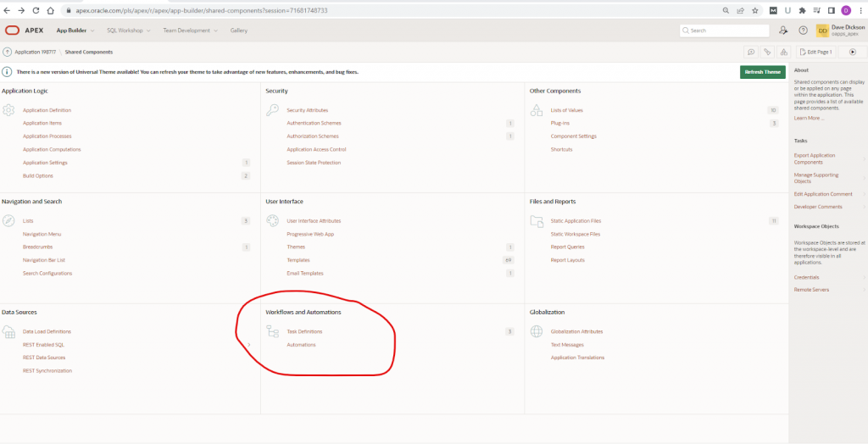Viewport: 868px width, 444px height.
Task: Click the Search input field
Action: point(725,31)
